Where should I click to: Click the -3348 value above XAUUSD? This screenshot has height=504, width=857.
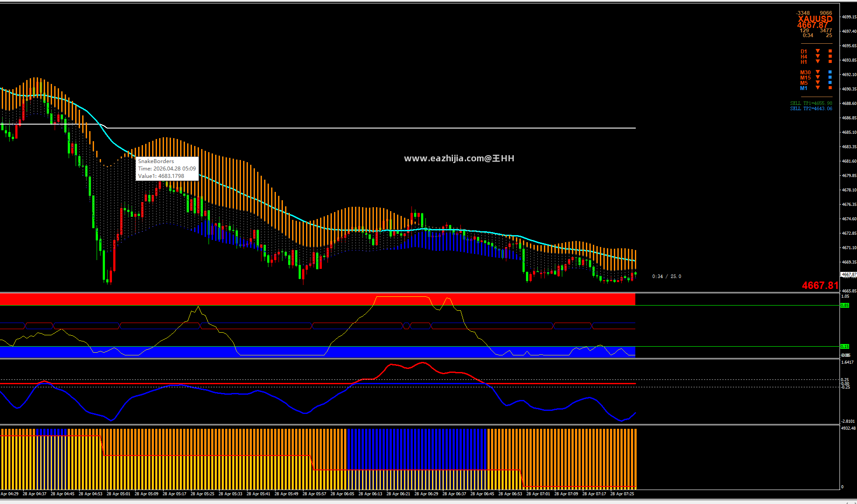(x=803, y=13)
